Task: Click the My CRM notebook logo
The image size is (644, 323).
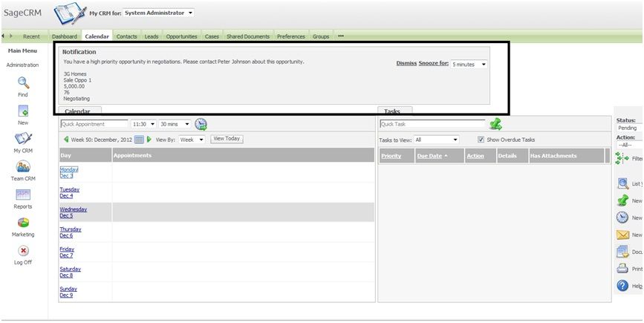Action: [70, 14]
